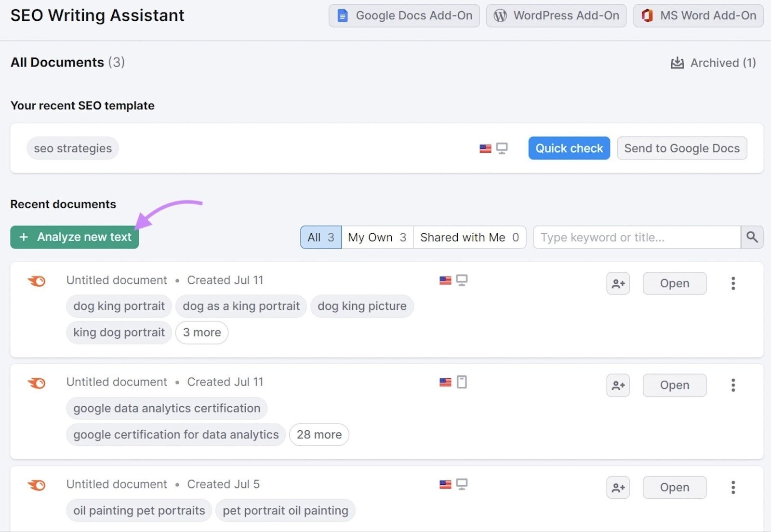Screen dimensions: 771x532
Task: Click the US flag icon next to seo strategies
Action: coord(485,148)
